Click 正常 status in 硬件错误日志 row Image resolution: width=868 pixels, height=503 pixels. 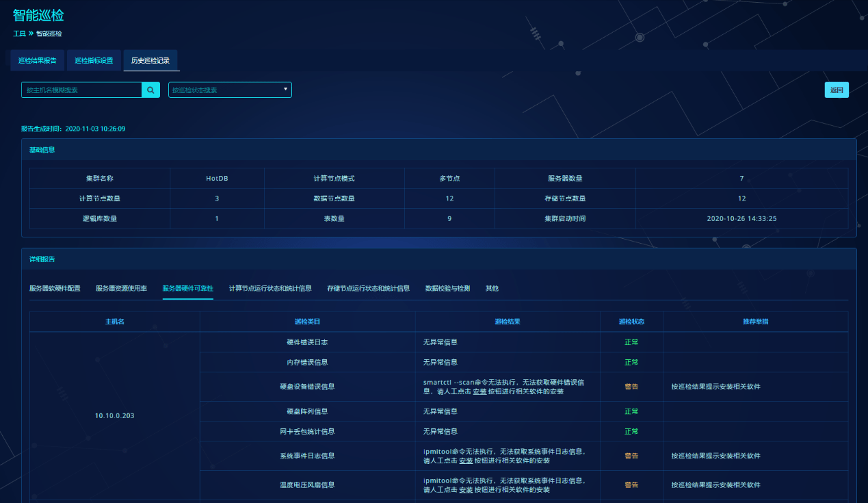click(631, 342)
